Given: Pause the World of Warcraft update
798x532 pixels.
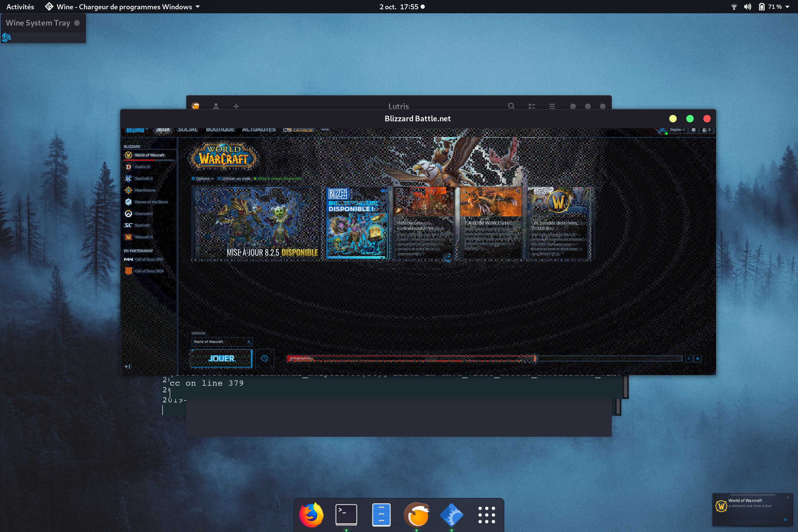Looking at the screenshot, I should point(689,359).
